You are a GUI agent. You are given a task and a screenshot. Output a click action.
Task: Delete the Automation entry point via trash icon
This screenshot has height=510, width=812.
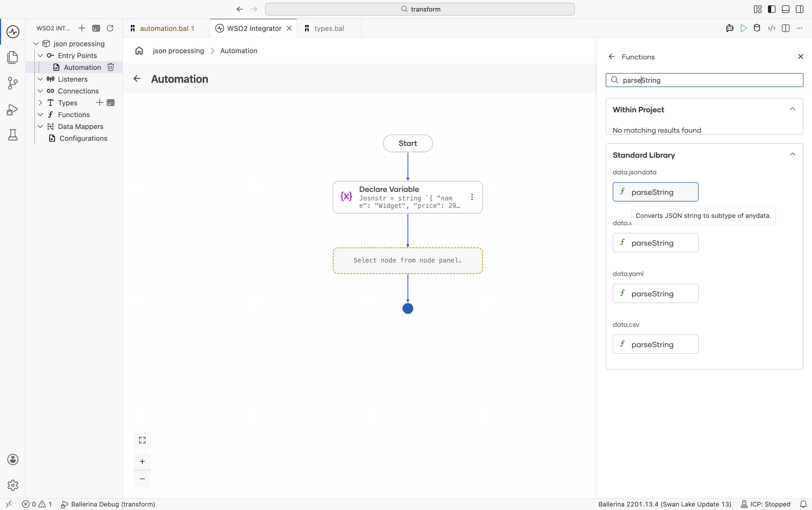[x=111, y=67]
